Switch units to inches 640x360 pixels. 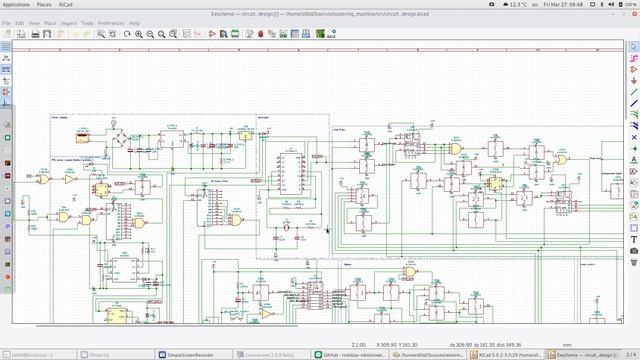click(x=6, y=58)
